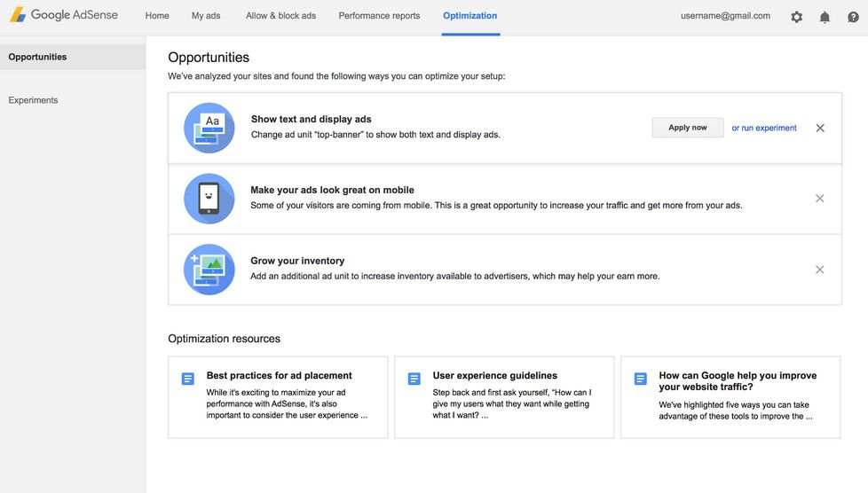Click the or run experiment link

point(764,128)
